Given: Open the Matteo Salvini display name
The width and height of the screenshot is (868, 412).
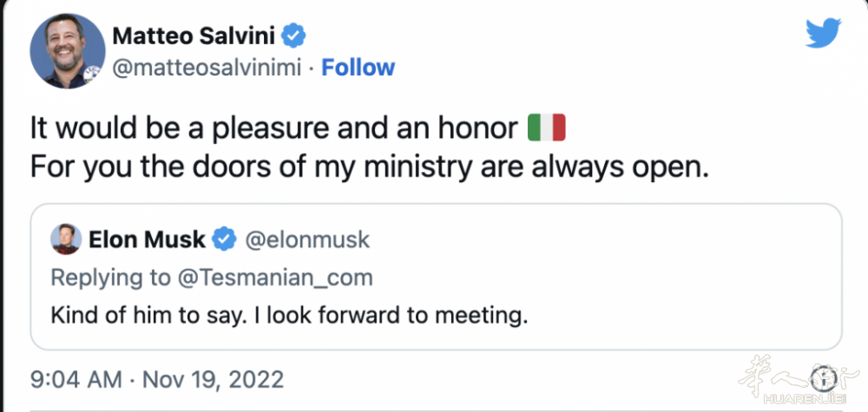Looking at the screenshot, I should [x=195, y=36].
